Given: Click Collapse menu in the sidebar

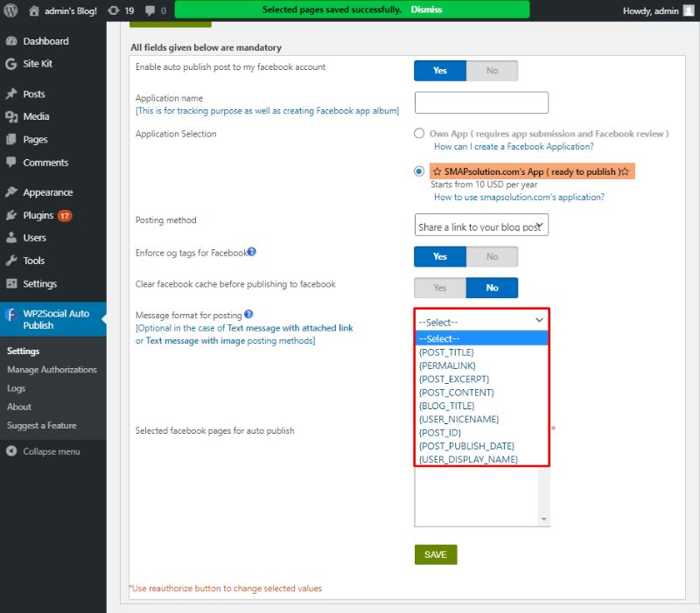Looking at the screenshot, I should point(52,451).
